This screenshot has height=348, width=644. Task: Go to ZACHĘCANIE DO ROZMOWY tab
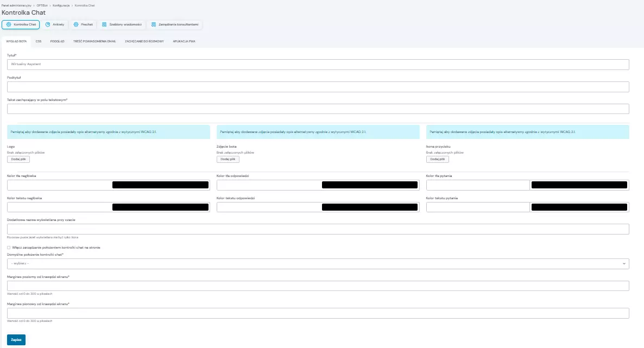pos(144,41)
